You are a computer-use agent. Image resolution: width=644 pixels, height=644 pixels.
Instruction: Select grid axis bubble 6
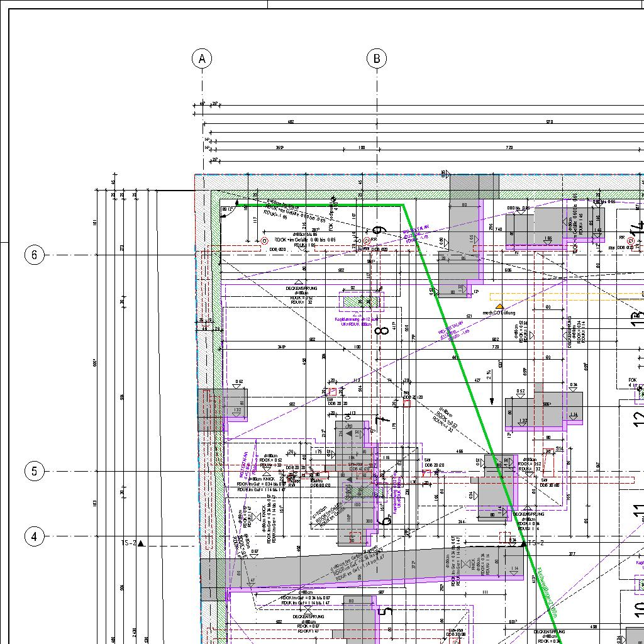[x=34, y=255]
